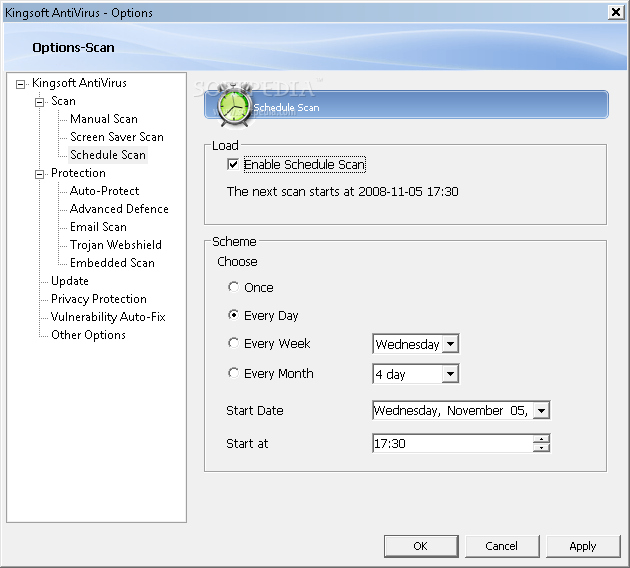Click the Cancel button
This screenshot has width=630, height=568.
tap(501, 546)
